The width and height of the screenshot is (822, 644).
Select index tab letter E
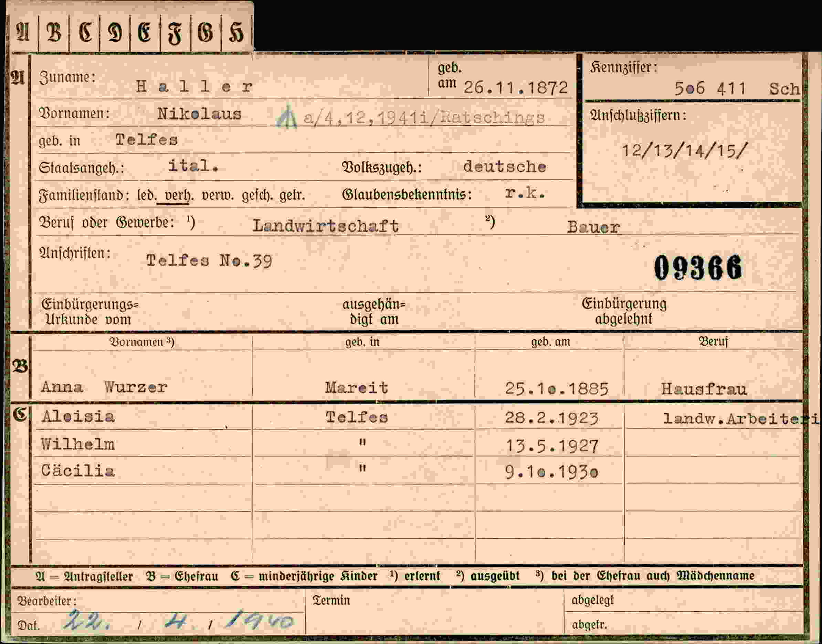coord(145,32)
